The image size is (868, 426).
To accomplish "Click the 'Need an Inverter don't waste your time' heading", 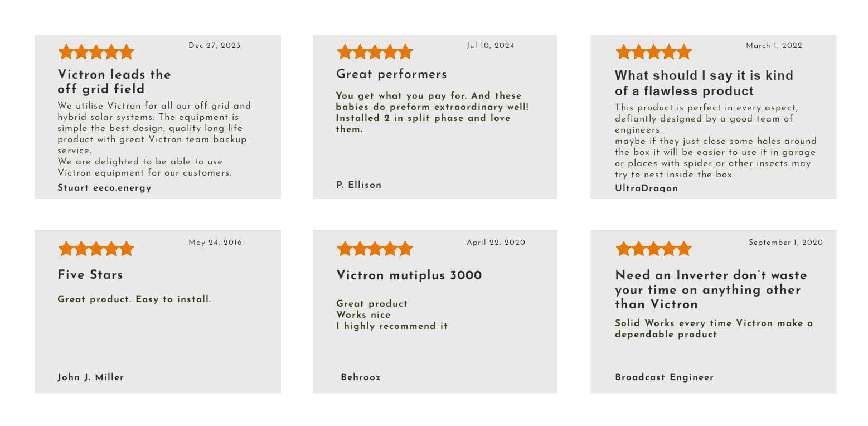I will click(x=711, y=289).
